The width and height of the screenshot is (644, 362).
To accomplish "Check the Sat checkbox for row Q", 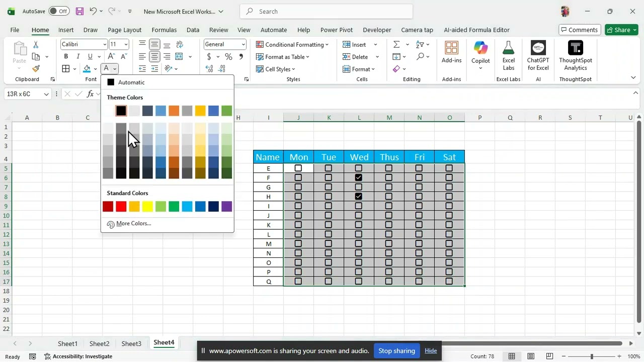I will click(449, 282).
